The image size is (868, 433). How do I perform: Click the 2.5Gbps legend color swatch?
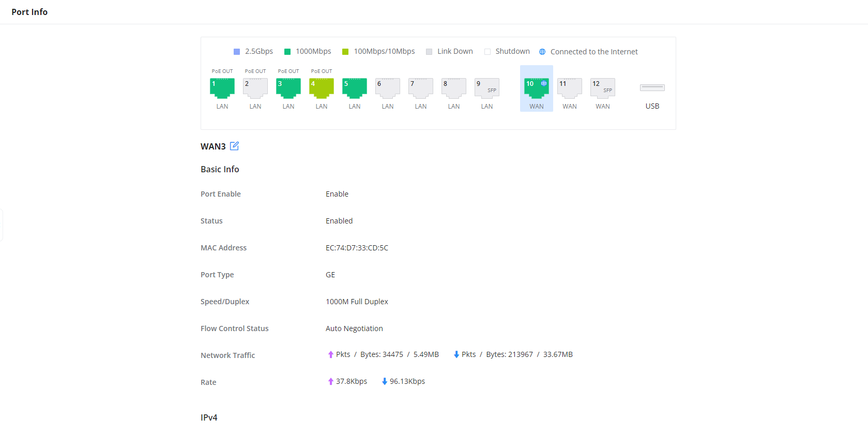(x=237, y=52)
